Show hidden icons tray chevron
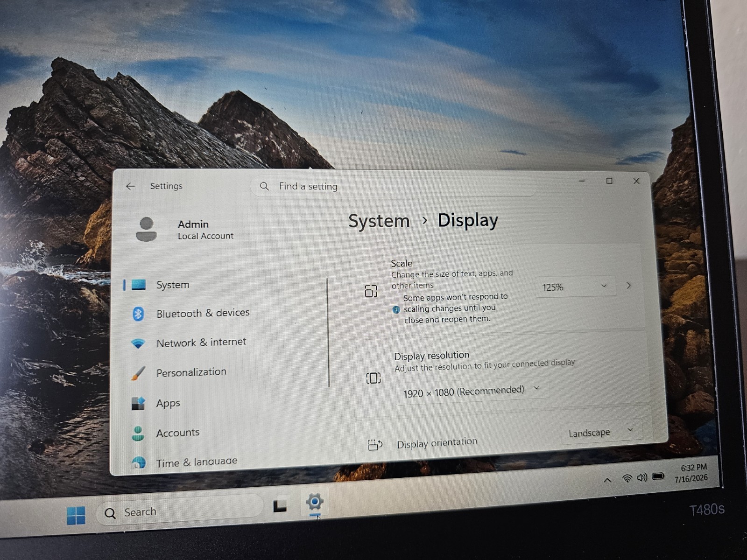747x560 pixels. coord(607,480)
